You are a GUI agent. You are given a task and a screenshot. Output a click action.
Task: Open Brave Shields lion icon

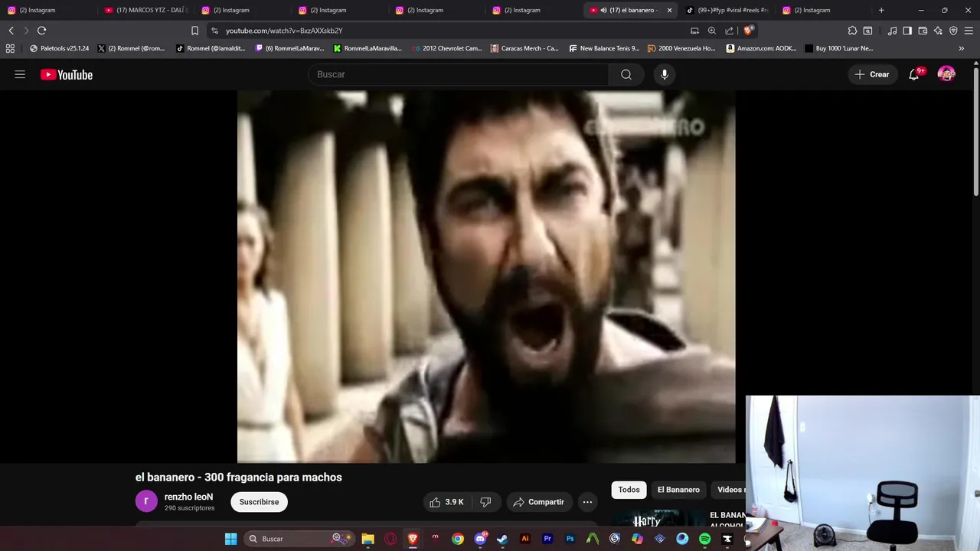(748, 31)
